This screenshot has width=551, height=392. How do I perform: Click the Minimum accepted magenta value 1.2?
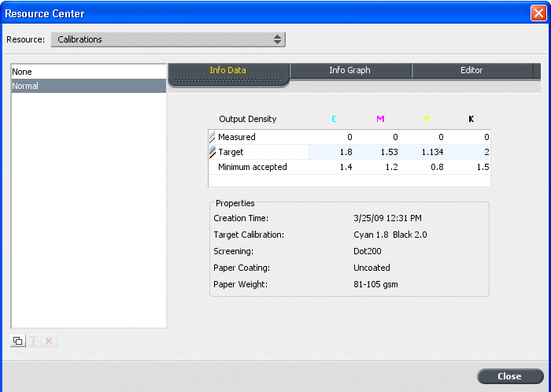click(x=391, y=167)
